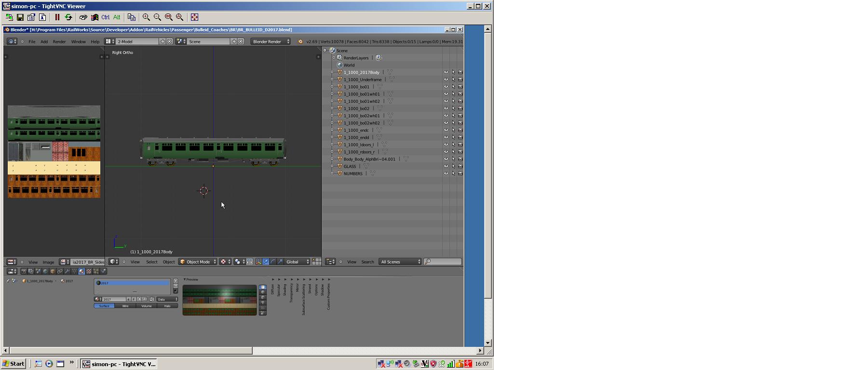Open the Modifiers wrench tab icon
The height and width of the screenshot is (370, 868).
pos(67,271)
